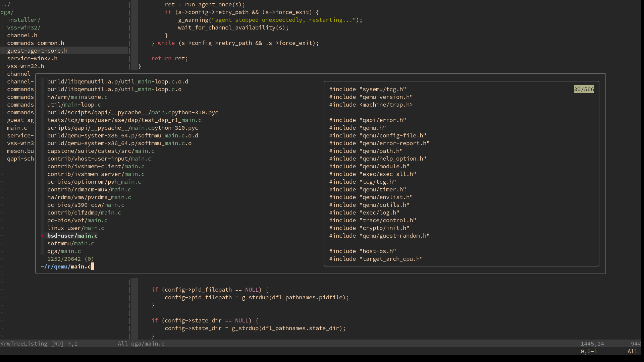The width and height of the screenshot is (644, 362).
Task: Open util/main-loop.c result
Action: (x=74, y=105)
